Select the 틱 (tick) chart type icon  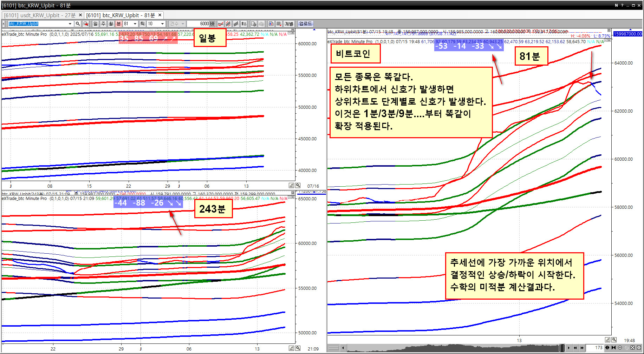click(142, 24)
